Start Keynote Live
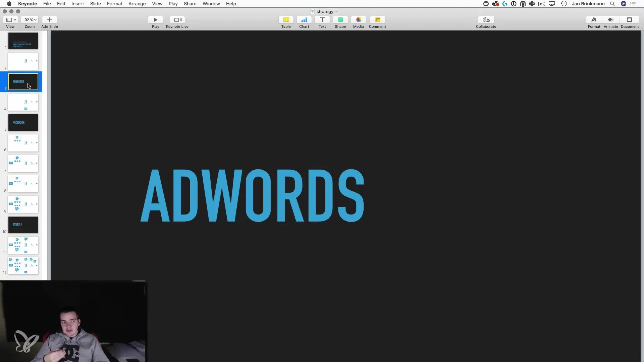This screenshot has height=362, width=644. [x=177, y=20]
